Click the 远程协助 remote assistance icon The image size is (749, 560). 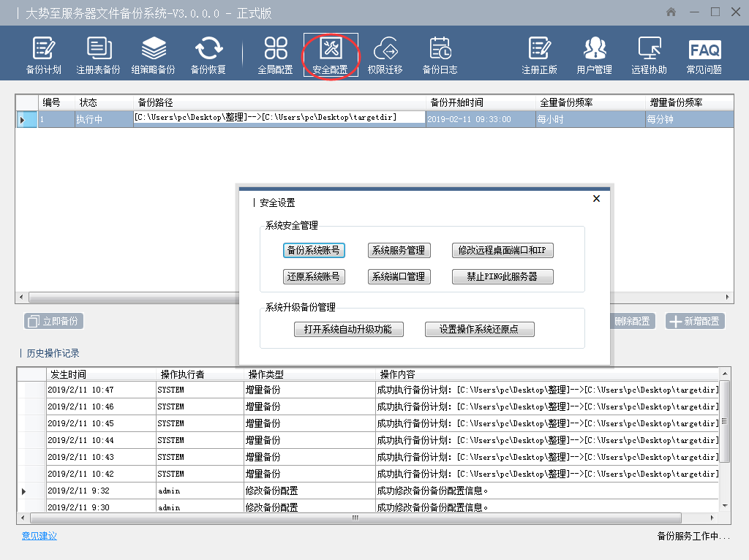[x=649, y=56]
